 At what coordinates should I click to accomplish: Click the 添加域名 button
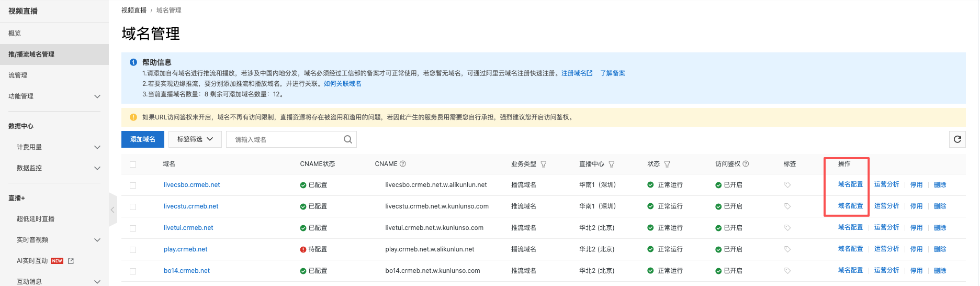(142, 139)
